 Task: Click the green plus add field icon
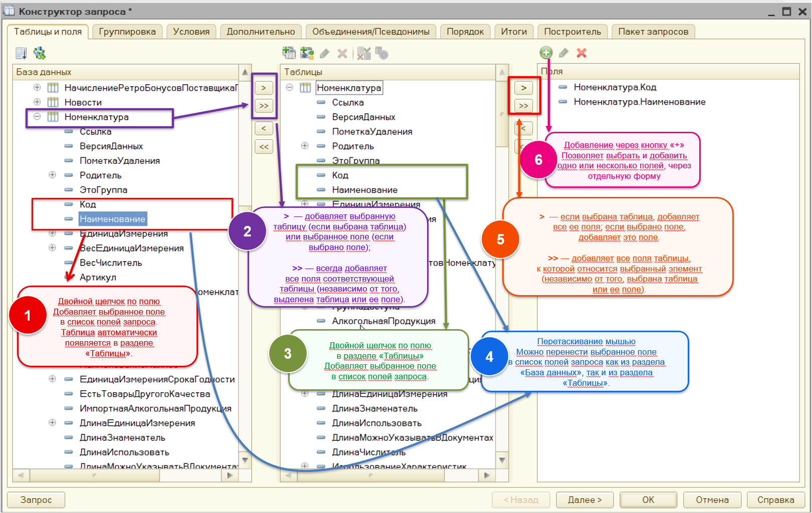(546, 52)
